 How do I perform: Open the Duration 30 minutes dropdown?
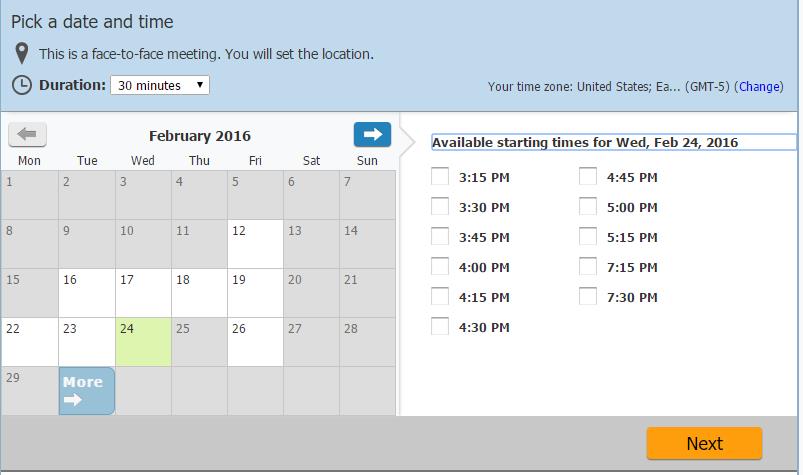tap(160, 85)
